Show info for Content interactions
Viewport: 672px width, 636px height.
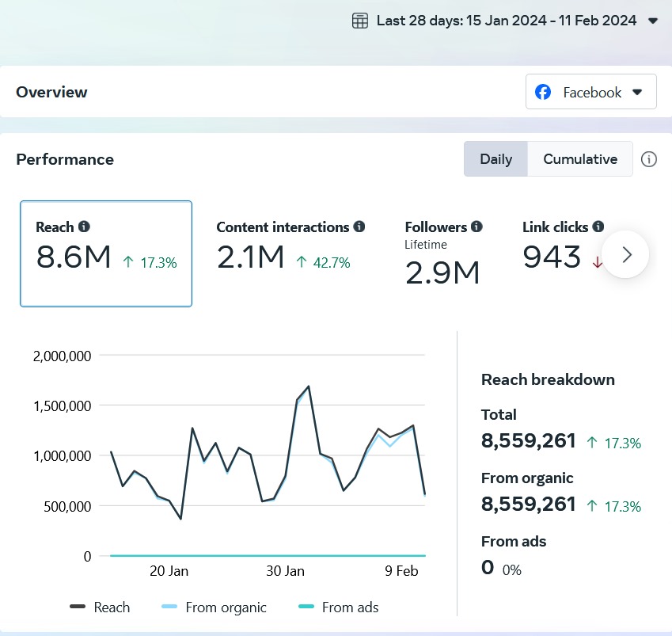click(359, 227)
